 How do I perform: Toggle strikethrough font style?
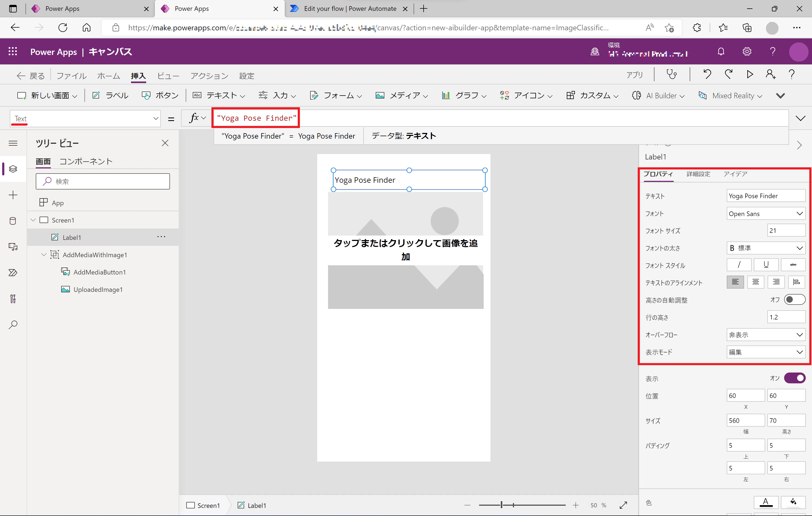[793, 265]
